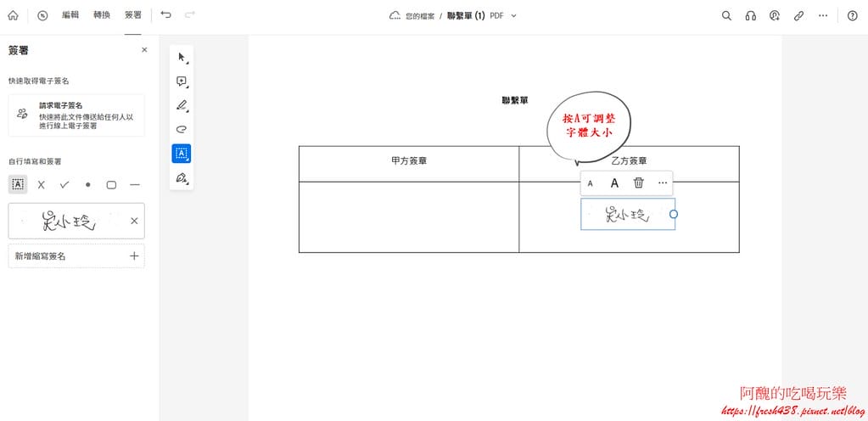Click the 快速取得電子簽名 heading
Screen dimensions: 868x421
tap(39, 81)
